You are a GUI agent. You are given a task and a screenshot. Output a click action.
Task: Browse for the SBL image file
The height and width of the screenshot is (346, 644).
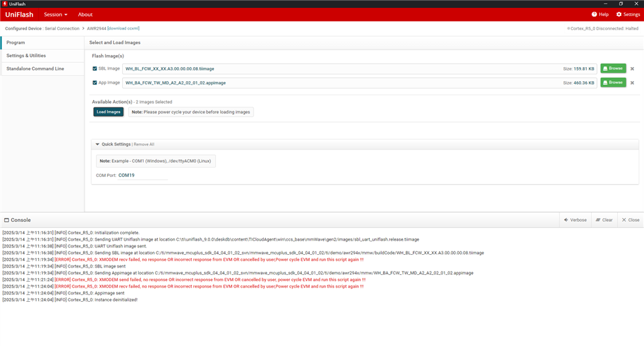[612, 68]
